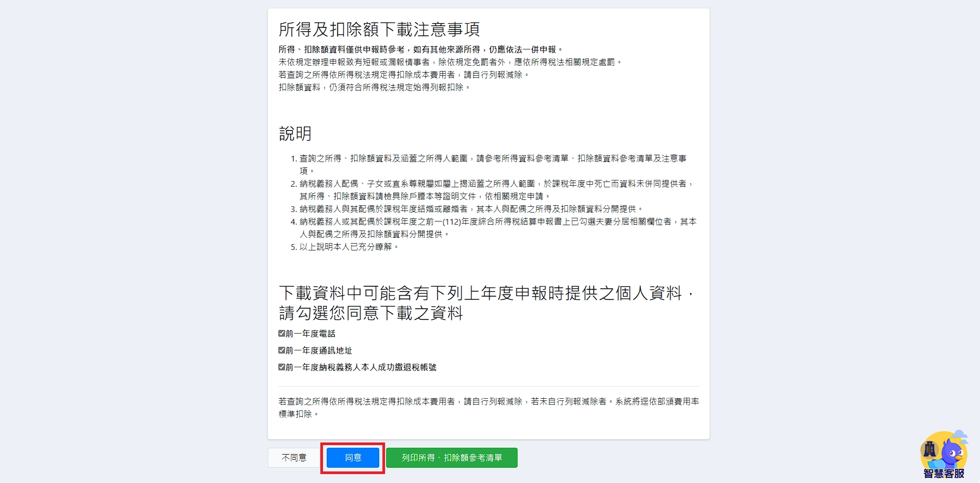980x483 pixels.
Task: Click the footer paragraph about 部頒費用率標準扣除
Action: click(489, 408)
